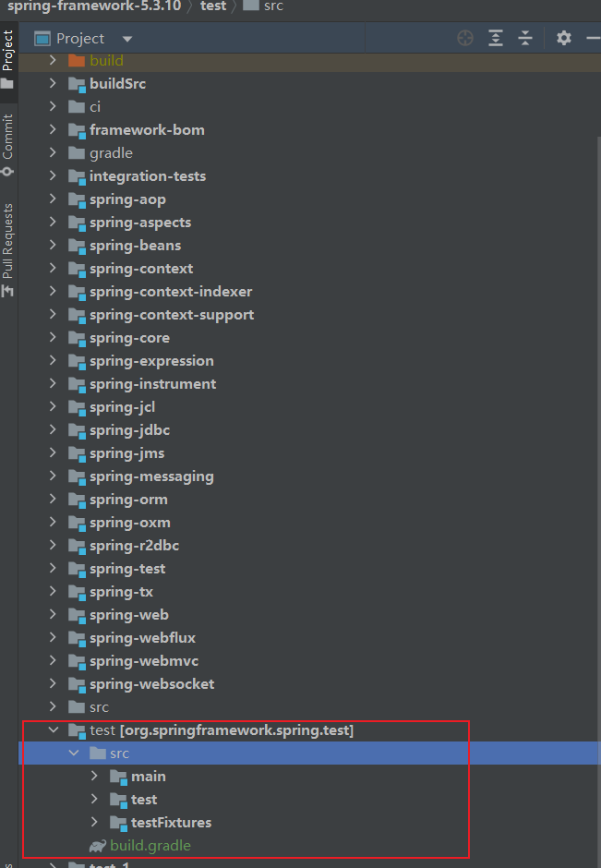Click the orange build folder icon
Screen dimensions: 601x868
77,61
